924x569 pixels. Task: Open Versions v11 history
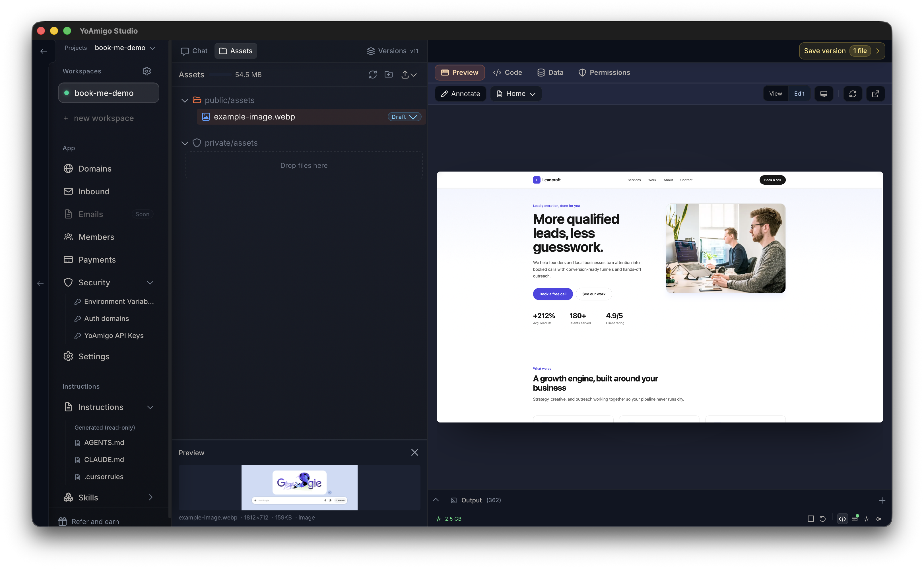pos(392,51)
